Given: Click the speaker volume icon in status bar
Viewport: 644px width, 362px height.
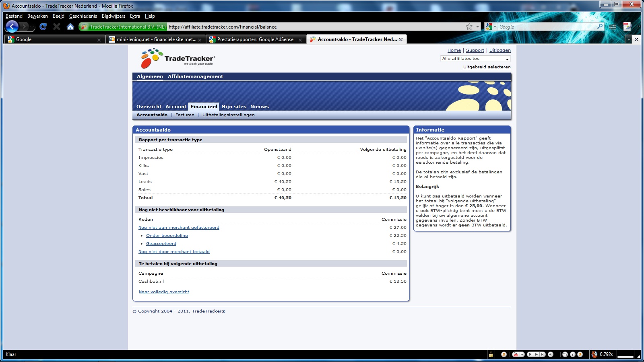Looking at the screenshot, I should 551,354.
